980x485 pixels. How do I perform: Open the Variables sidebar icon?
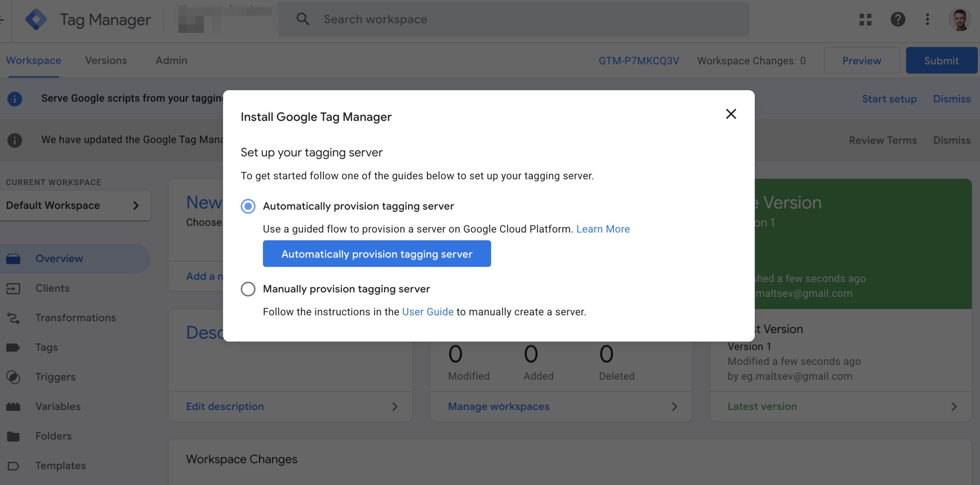point(13,406)
